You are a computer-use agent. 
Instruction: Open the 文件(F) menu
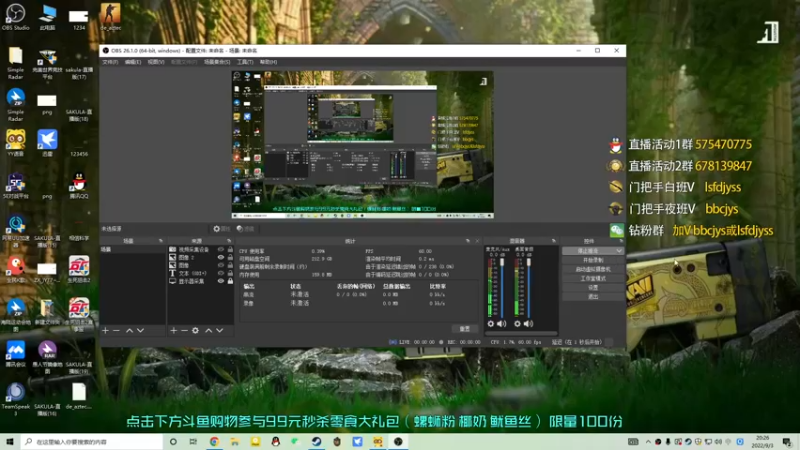(x=110, y=62)
